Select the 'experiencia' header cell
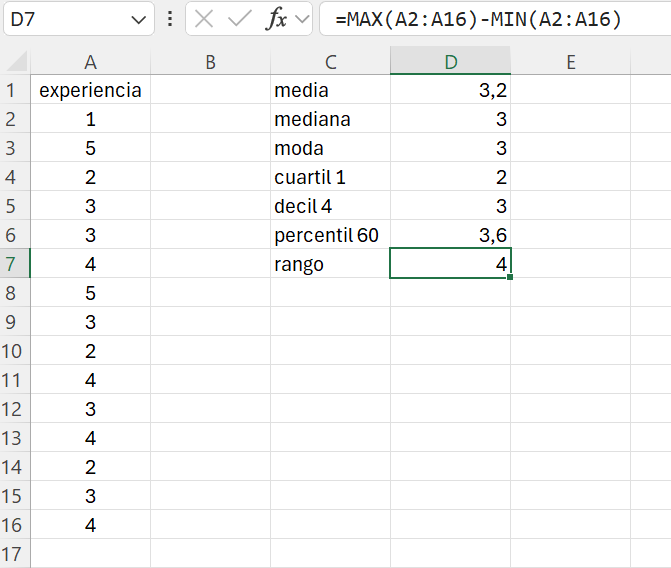This screenshot has height=568, width=671. coord(90,91)
